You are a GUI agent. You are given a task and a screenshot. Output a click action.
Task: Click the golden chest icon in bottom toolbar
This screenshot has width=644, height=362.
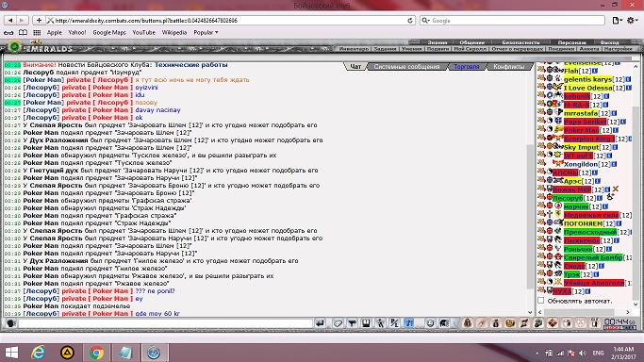pos(510,323)
